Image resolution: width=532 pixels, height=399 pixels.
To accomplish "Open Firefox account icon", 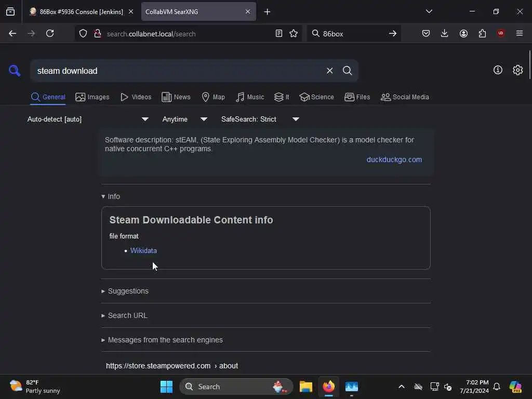I will tap(463, 33).
